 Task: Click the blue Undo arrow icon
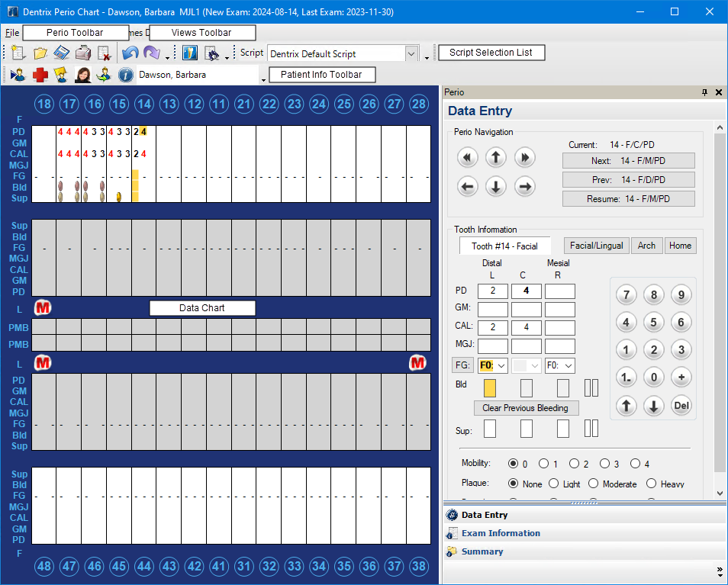[x=130, y=53]
